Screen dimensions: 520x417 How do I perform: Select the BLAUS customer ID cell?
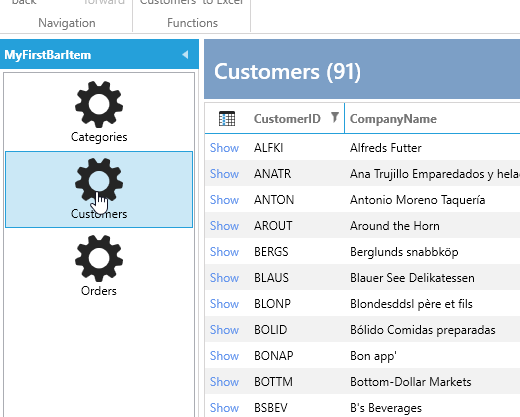(x=271, y=278)
